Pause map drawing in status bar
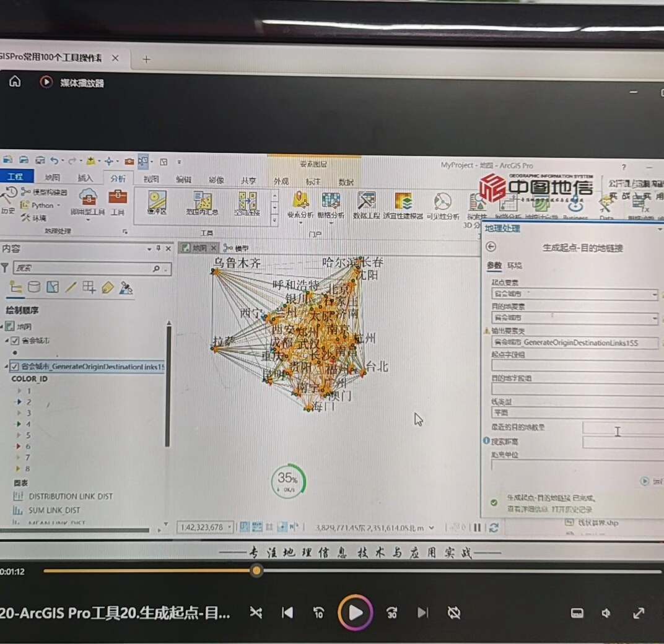The width and height of the screenshot is (664, 644). coord(477,528)
